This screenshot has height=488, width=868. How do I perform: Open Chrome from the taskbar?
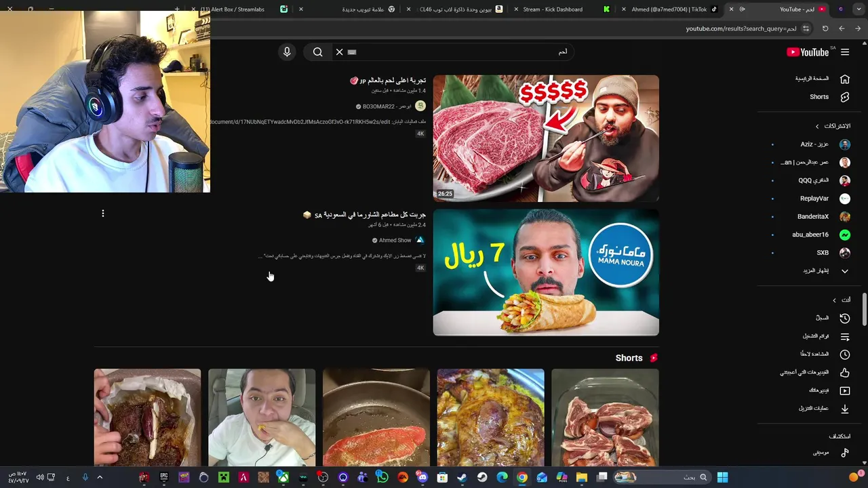coord(522,477)
